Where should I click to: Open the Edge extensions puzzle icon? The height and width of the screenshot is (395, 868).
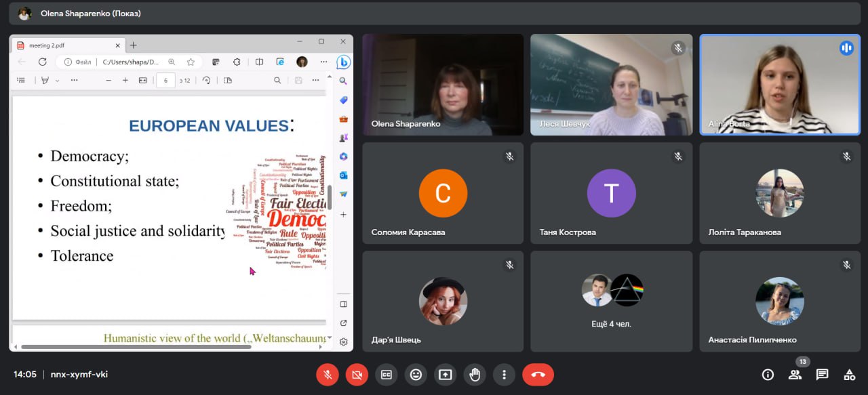[x=237, y=62]
